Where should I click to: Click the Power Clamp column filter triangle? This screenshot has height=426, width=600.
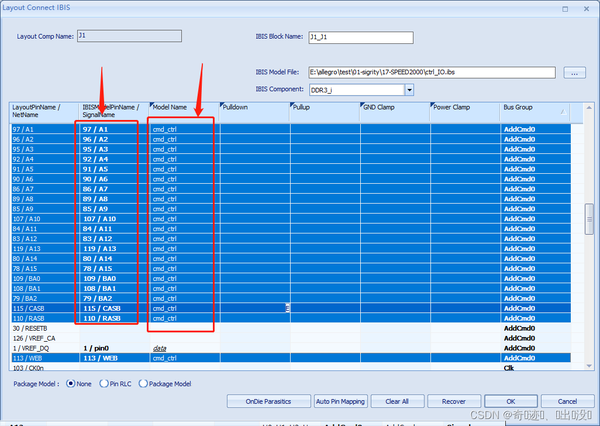(432, 104)
